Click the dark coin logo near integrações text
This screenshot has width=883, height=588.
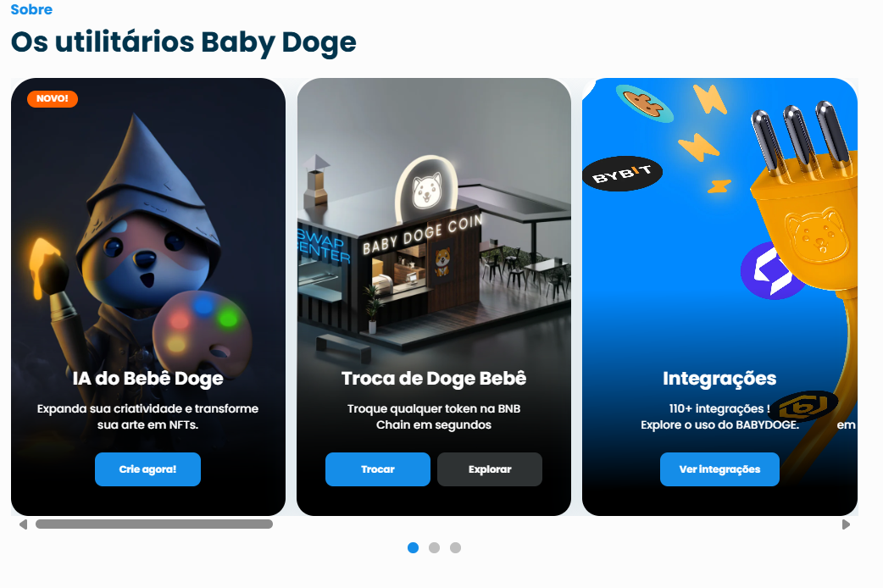pyautogui.click(x=803, y=406)
